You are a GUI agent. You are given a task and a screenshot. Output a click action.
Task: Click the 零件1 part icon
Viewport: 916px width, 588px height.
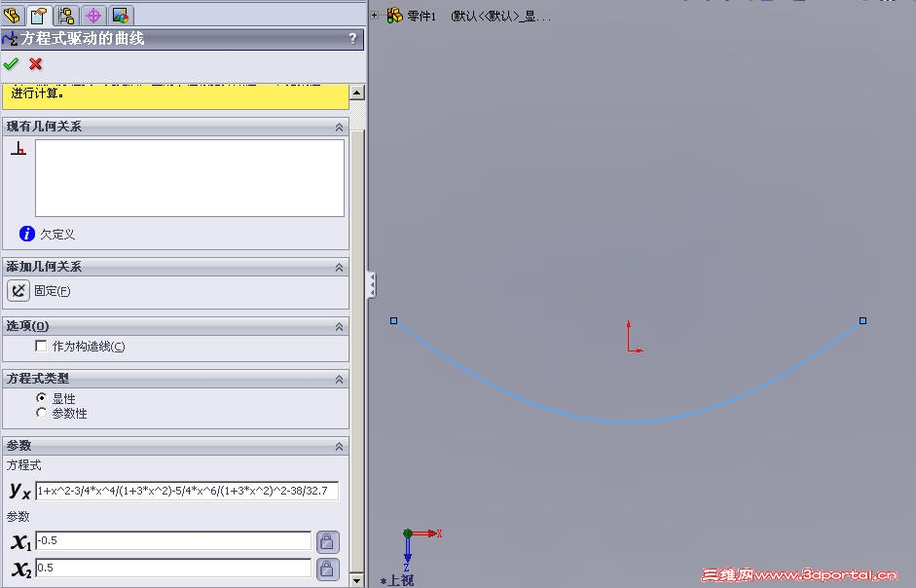395,16
